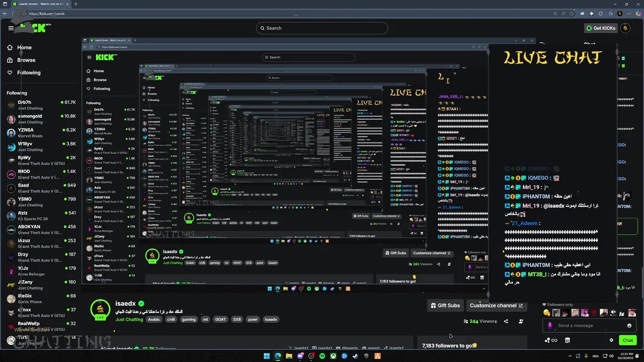Click the 7,183 followers to go text
The height and width of the screenshot is (362, 644).
click(447, 345)
